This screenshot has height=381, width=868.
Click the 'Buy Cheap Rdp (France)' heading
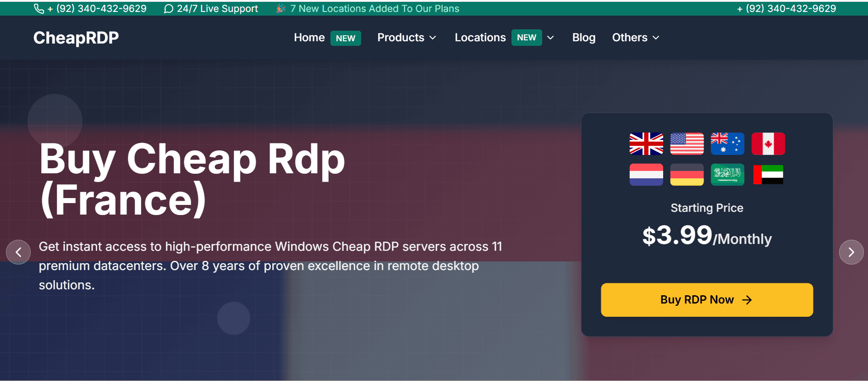point(192,179)
